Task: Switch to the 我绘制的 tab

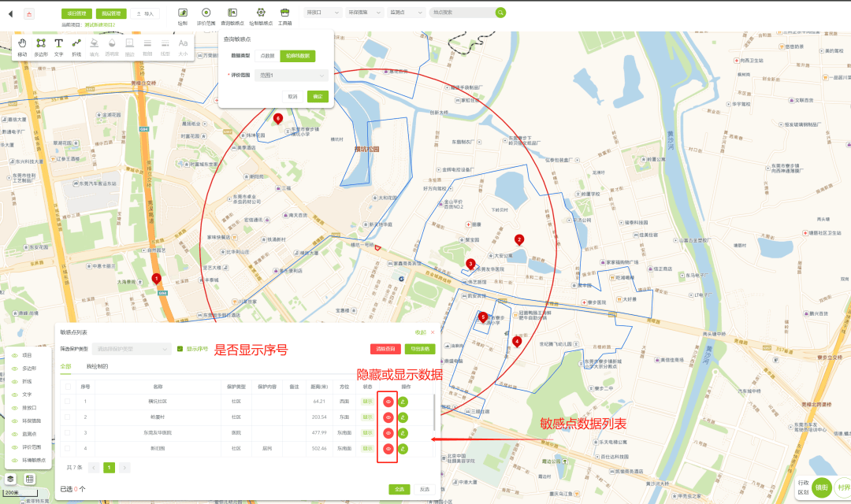Action: coord(97,364)
